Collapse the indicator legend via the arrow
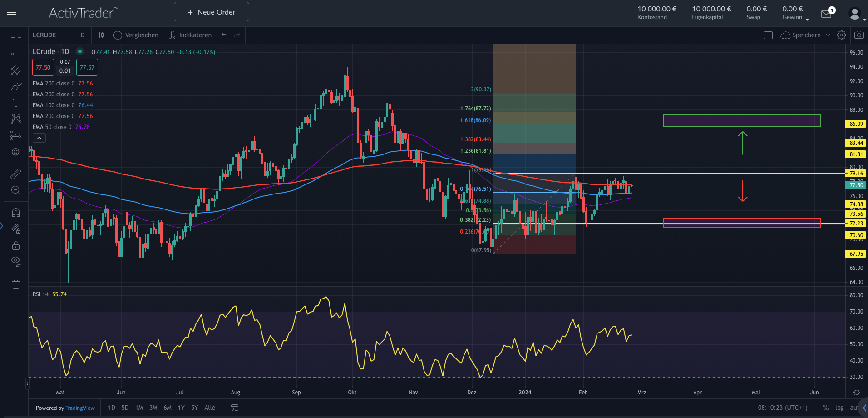The image size is (868, 418). [x=39, y=138]
